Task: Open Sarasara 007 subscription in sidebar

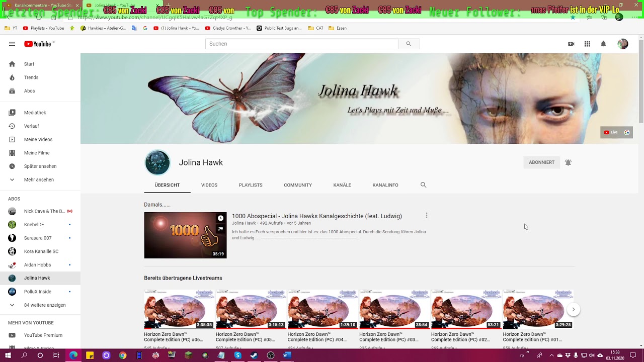Action: click(x=40, y=238)
